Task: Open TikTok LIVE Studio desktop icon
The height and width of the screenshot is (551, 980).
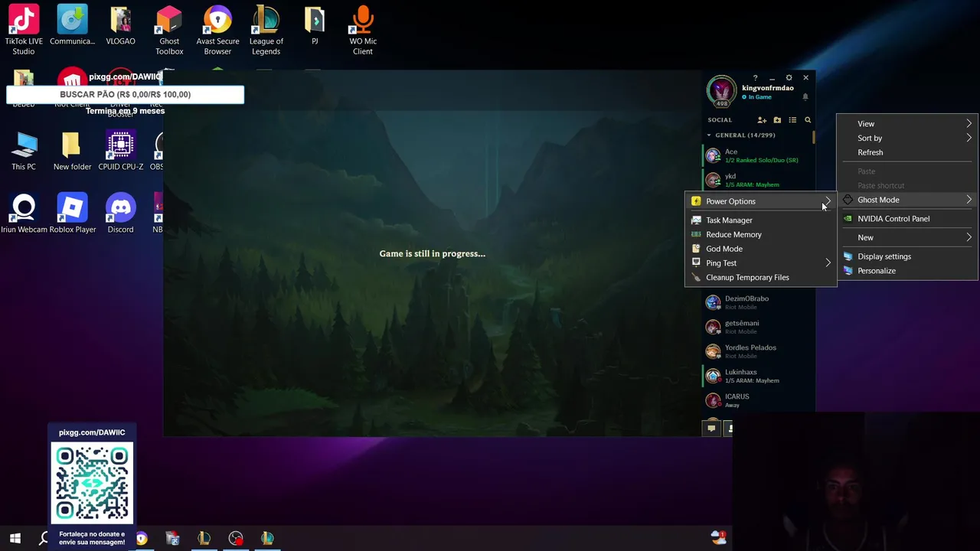Action: tap(24, 31)
